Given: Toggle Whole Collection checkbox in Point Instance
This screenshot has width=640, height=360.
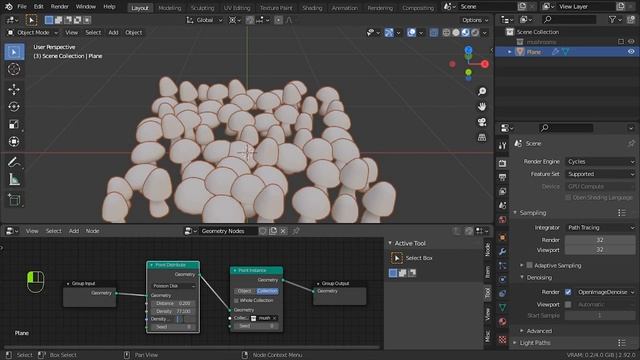Looking at the screenshot, I should (x=236, y=300).
